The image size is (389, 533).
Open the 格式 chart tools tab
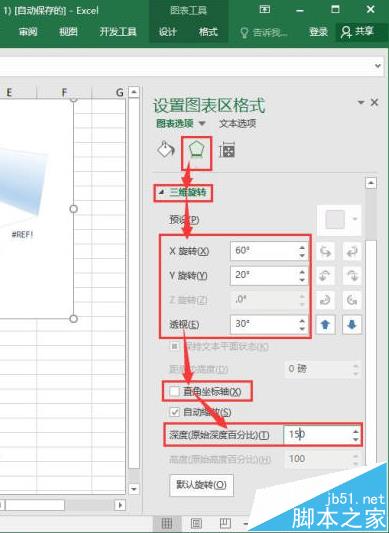point(208,32)
